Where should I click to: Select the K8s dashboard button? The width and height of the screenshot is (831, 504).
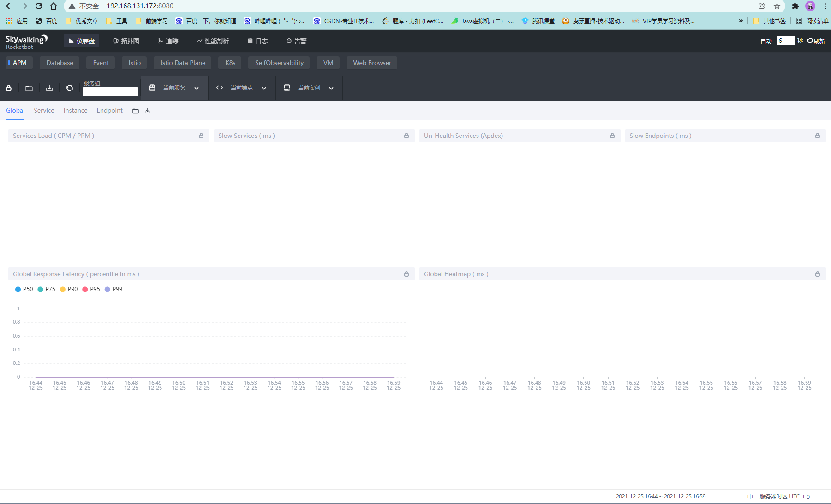tap(230, 63)
